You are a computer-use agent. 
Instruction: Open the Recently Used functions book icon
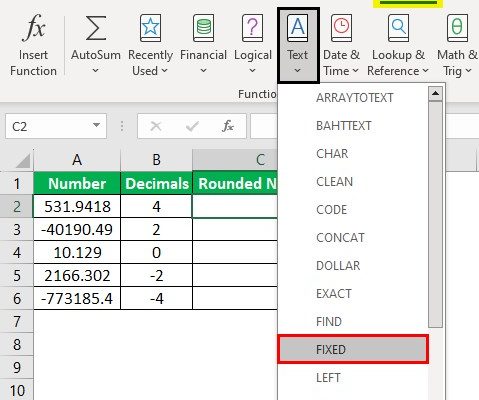[x=150, y=28]
